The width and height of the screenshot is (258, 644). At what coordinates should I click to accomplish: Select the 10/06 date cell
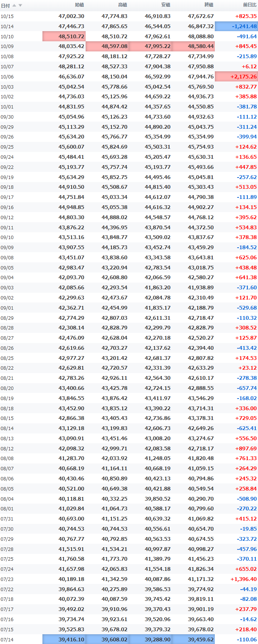point(7,77)
